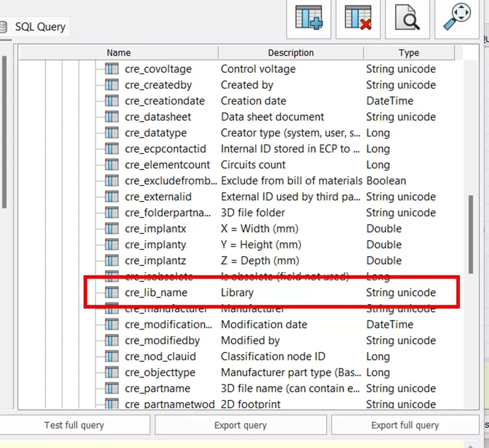Click the field list vertical scrollbar thumb
Image resolution: width=489 pixels, height=448 pixels.
coord(471,234)
